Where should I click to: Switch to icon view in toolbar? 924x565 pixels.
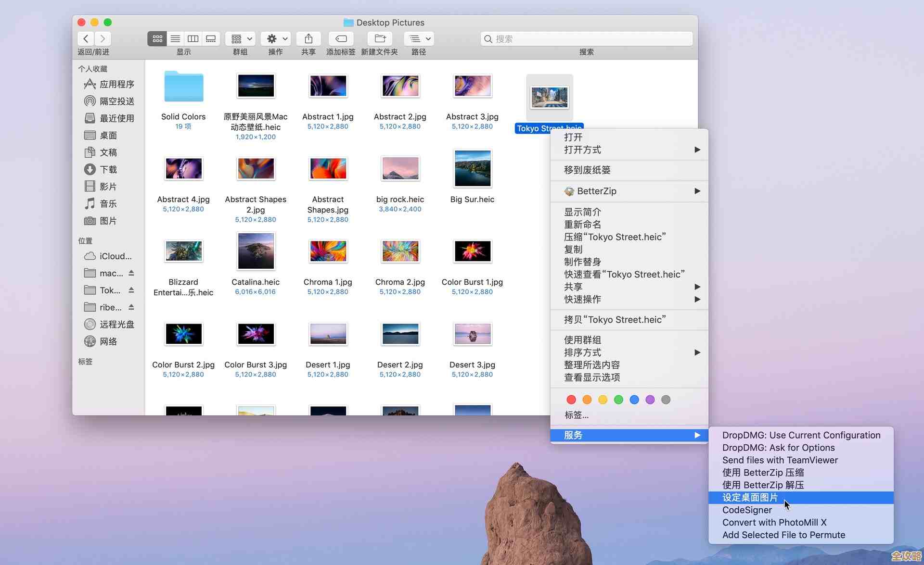(x=157, y=38)
